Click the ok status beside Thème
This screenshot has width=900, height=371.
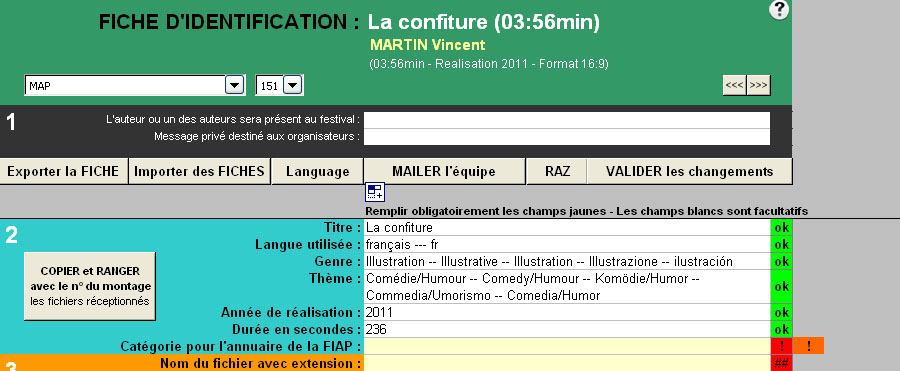tap(781, 287)
